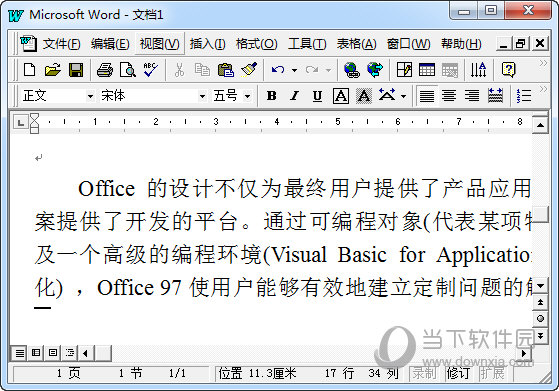Open the 文件(F) menu
This screenshot has height=391, width=559.
pyautogui.click(x=61, y=44)
